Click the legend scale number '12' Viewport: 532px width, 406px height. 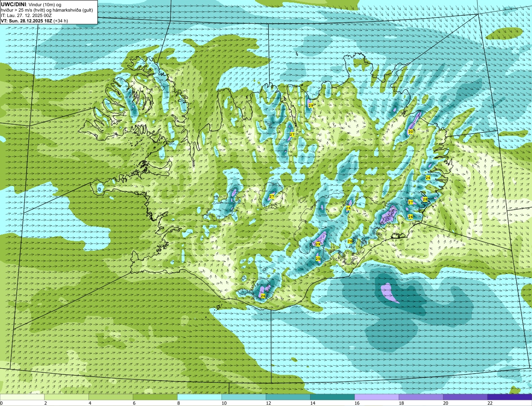(268, 403)
